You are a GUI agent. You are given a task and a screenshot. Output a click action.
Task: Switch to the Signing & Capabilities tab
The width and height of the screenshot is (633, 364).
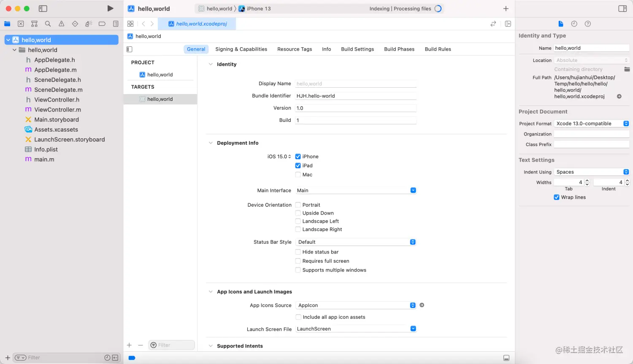click(241, 49)
